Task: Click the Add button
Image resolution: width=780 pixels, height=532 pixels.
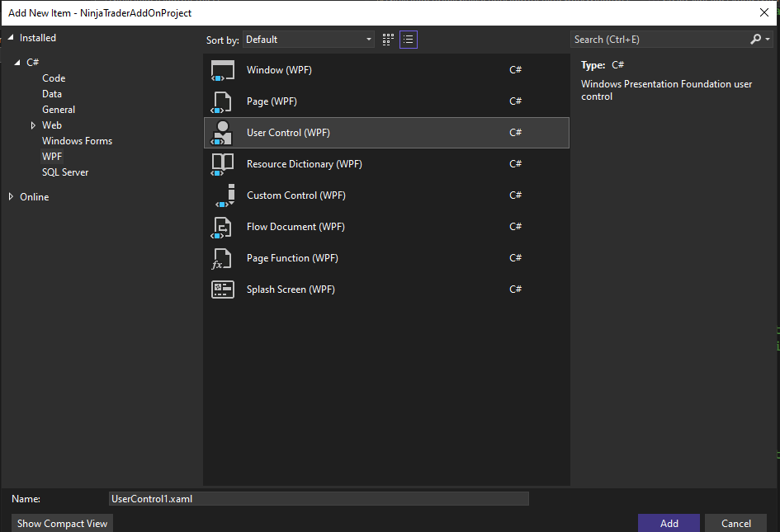Action: point(669,523)
